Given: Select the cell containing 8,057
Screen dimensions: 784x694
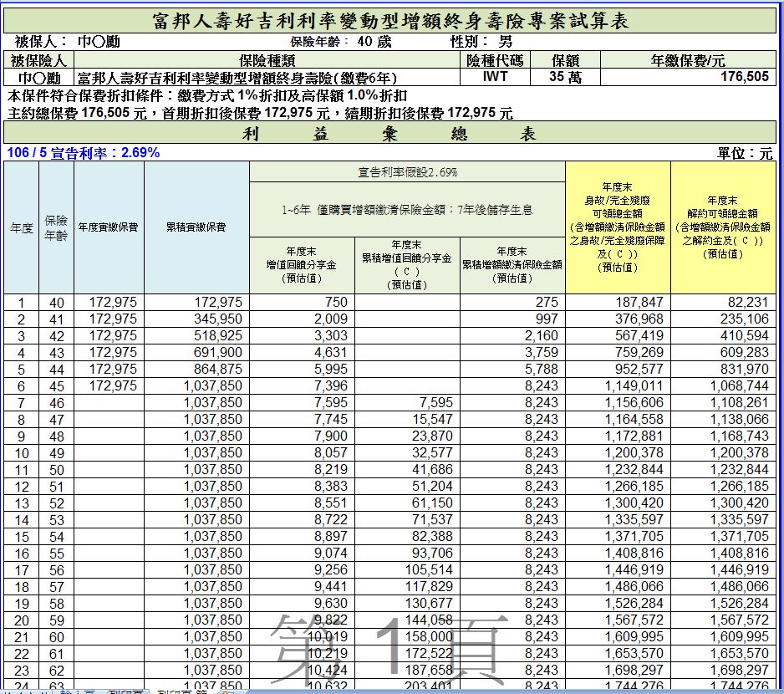Looking at the screenshot, I should tap(302, 453).
